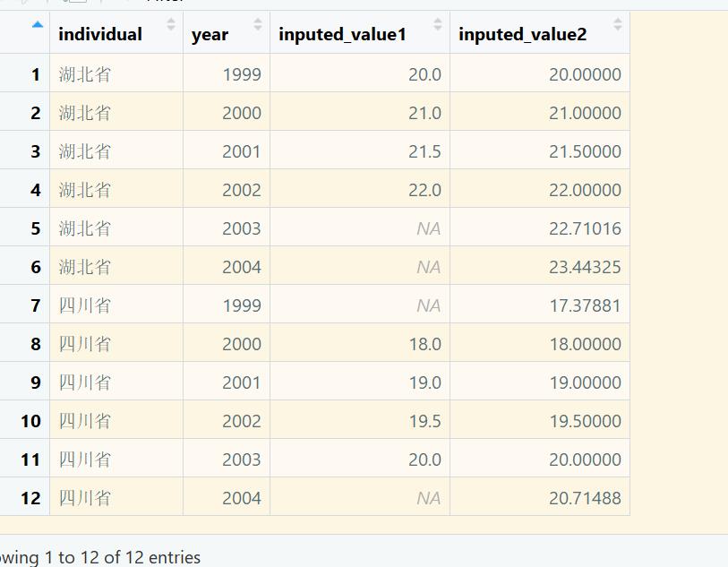Click the sort arrows on individual column
The image size is (728, 567).
(x=171, y=24)
